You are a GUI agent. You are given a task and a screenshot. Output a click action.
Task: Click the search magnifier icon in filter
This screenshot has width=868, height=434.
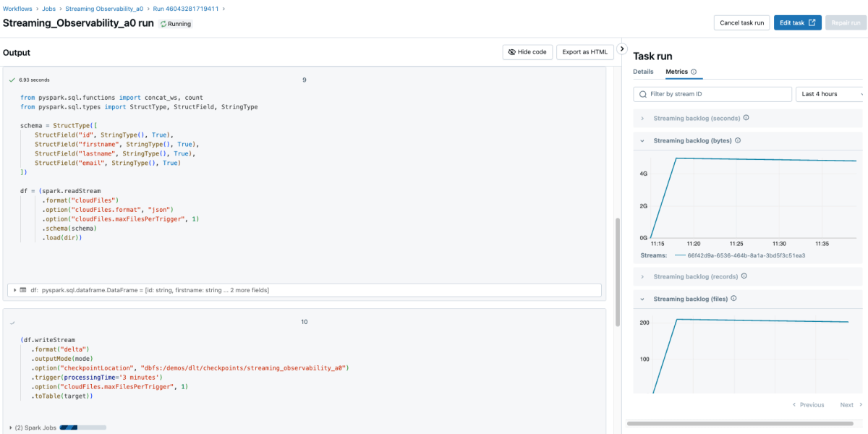click(x=642, y=94)
